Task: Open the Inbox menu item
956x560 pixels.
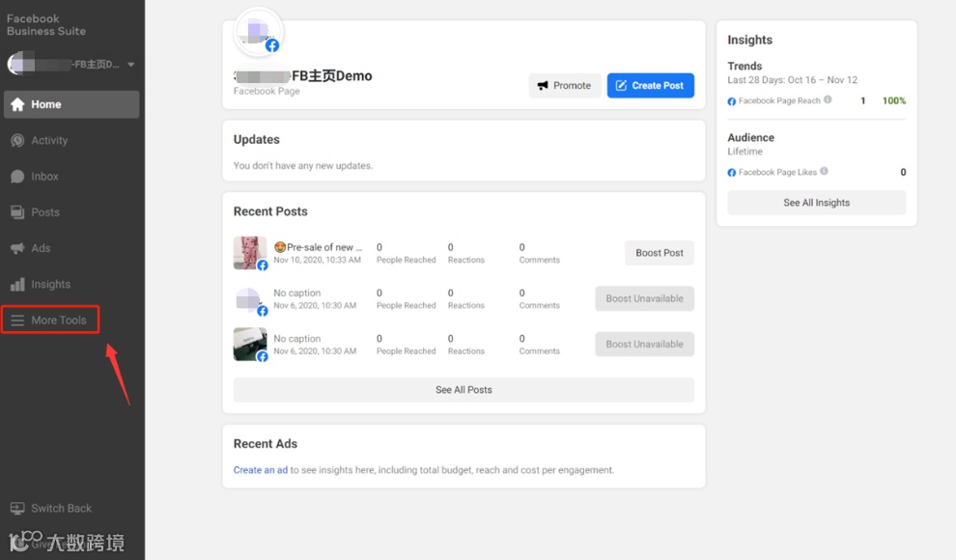Action: click(x=45, y=177)
